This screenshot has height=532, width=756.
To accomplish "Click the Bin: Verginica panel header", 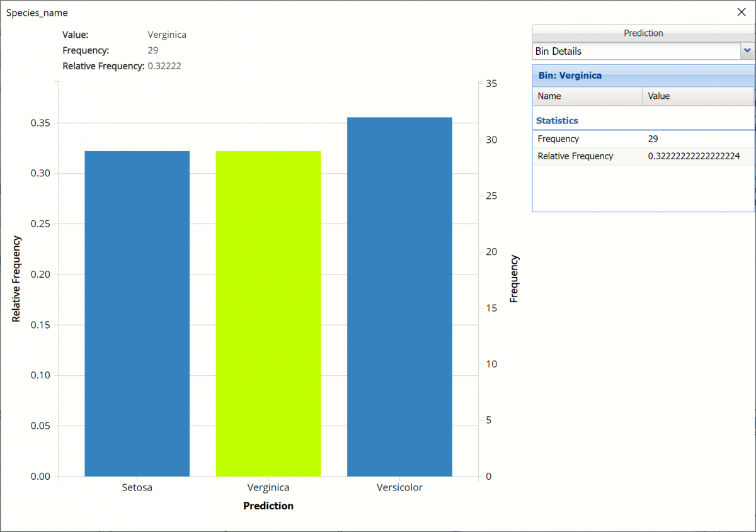I will click(x=570, y=76).
